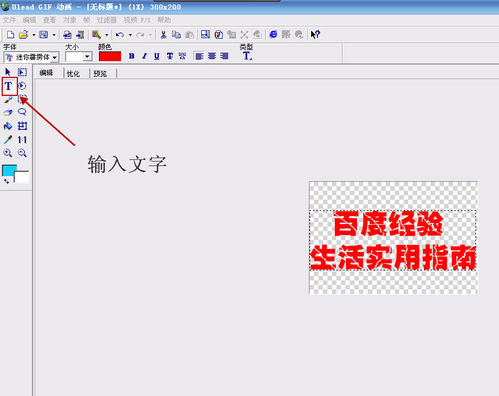Click the Open file folder icon
This screenshot has width=499, height=396.
(x=23, y=34)
